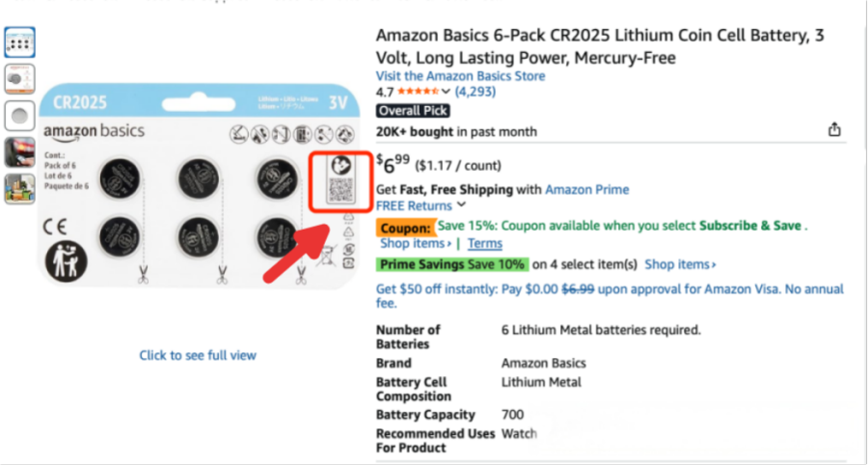The height and width of the screenshot is (465, 868).
Task: Click to see full view of image
Action: pyautogui.click(x=198, y=355)
